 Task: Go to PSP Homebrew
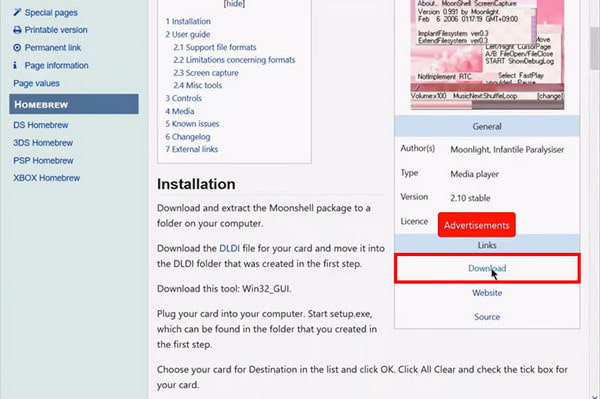point(43,161)
